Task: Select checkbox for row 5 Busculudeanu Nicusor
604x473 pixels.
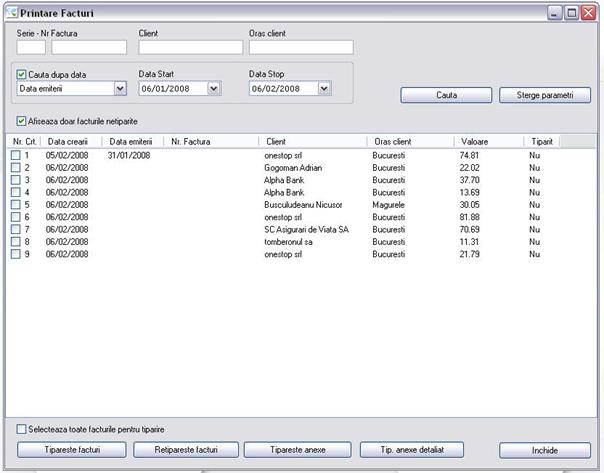Action: (x=16, y=205)
